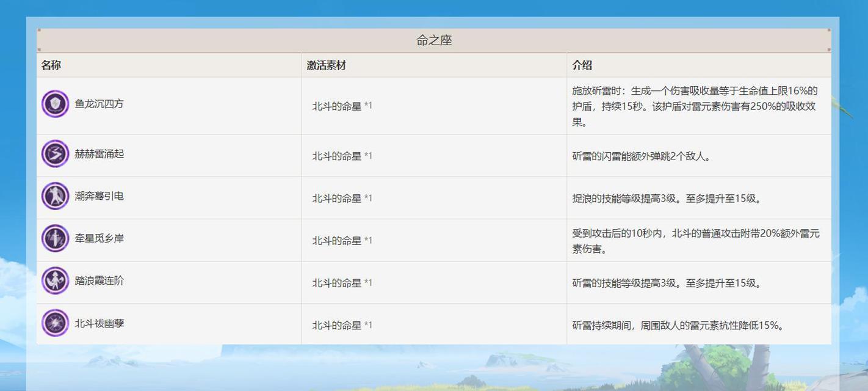Select the name text 踏浪霞连阶

point(99,280)
